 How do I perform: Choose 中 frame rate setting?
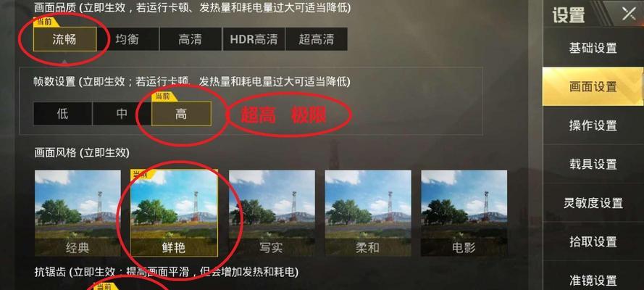point(122,114)
